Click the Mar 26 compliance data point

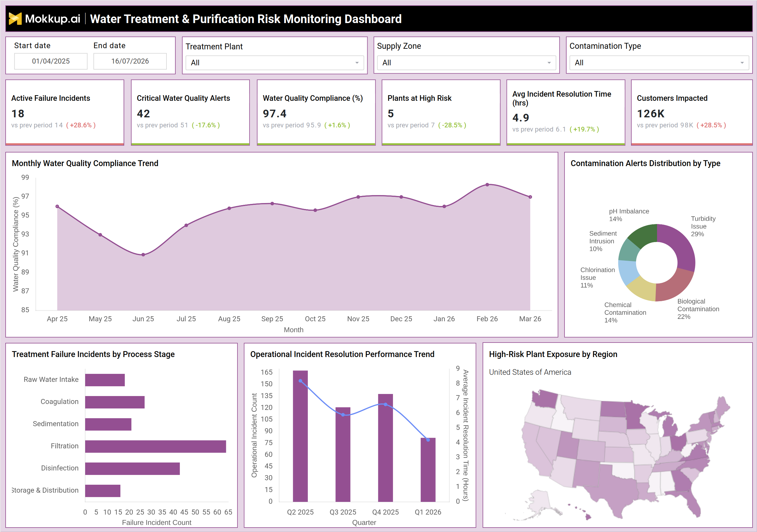tap(530, 197)
